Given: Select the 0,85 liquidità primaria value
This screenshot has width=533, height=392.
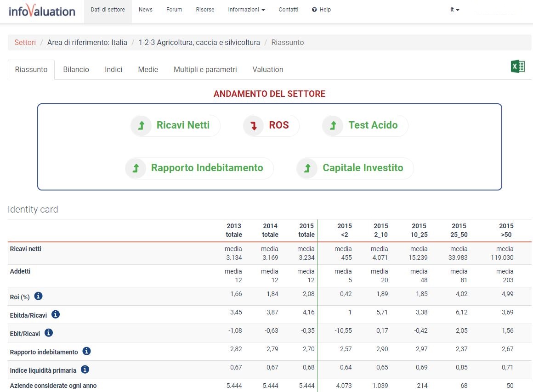Looking at the screenshot, I should (x=462, y=367).
